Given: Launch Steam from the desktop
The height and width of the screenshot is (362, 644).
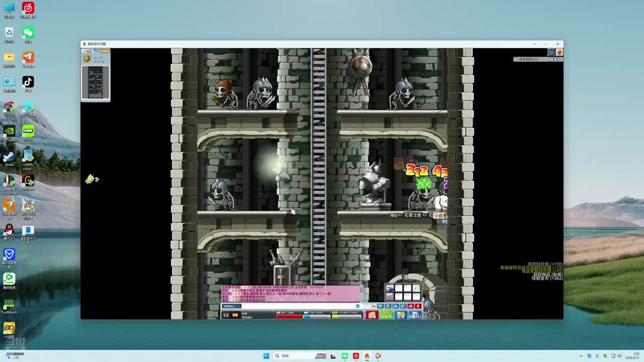Looking at the screenshot, I should [9, 155].
